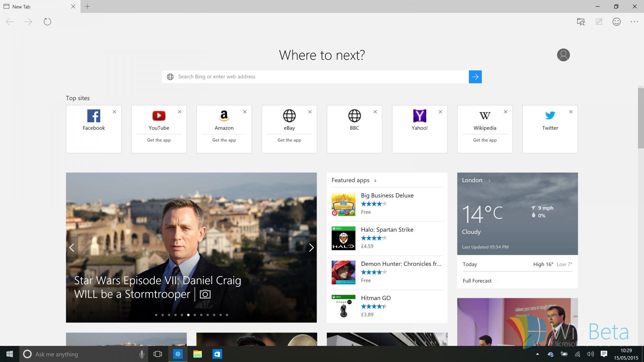Open the Favorites hub icon
Viewport: 644px width, 362px height.
pos(581,22)
